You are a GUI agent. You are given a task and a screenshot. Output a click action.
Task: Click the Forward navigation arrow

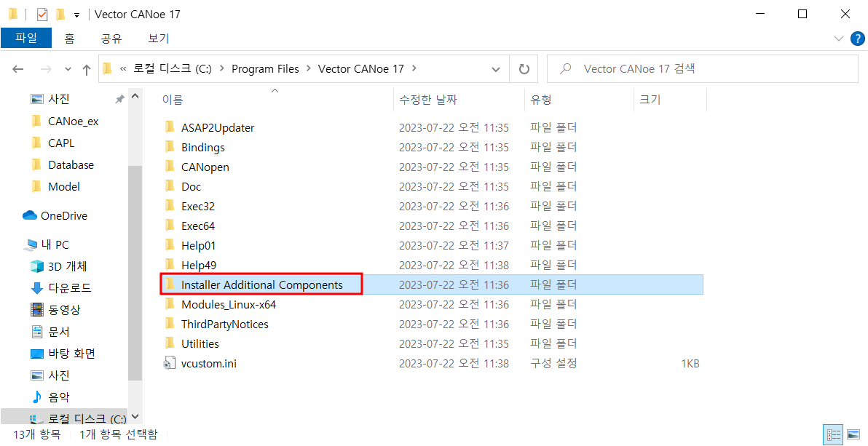coord(46,69)
